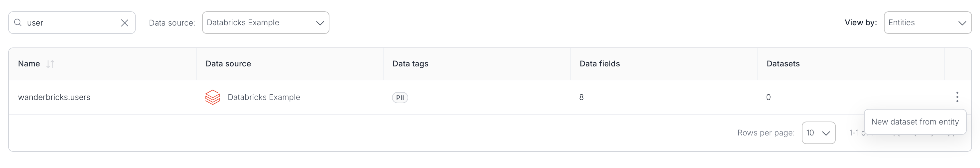Open the three-dot menu for wanderbricks.users
This screenshot has height=168, width=980.
pos(957,97)
